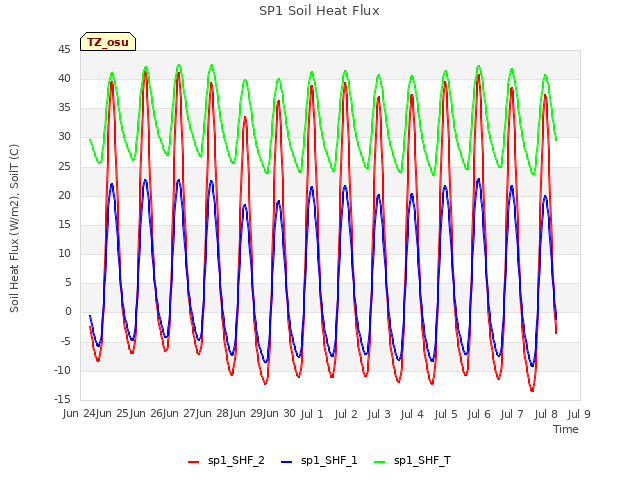640x480 pixels.
Task: Click the Jul 6 x-axis tick label
Action: (479, 414)
